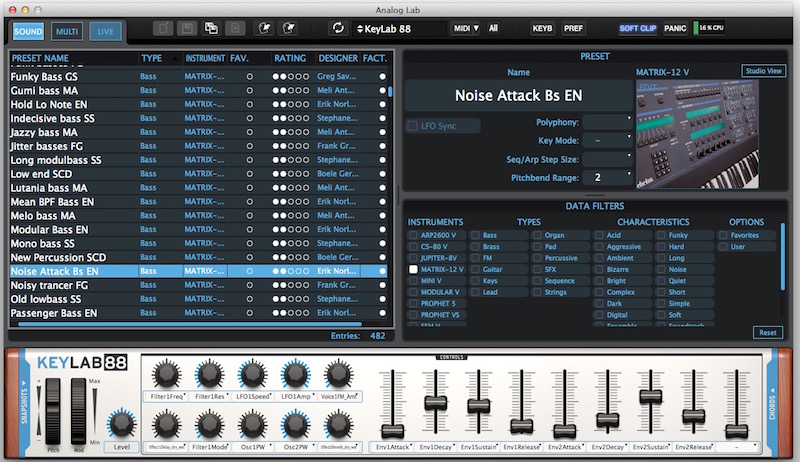This screenshot has width=800, height=462.
Task: Click the Level knob
Action: point(121,423)
